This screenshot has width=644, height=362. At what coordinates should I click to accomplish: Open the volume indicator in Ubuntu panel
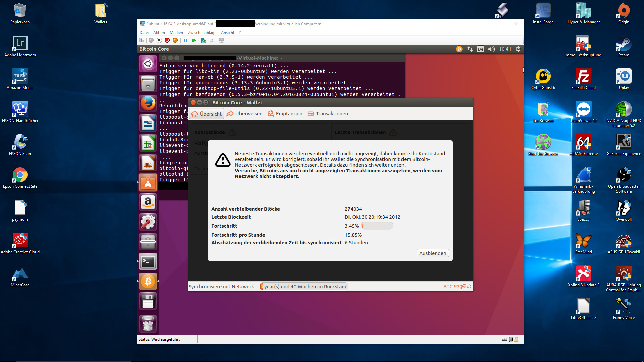pyautogui.click(x=491, y=49)
